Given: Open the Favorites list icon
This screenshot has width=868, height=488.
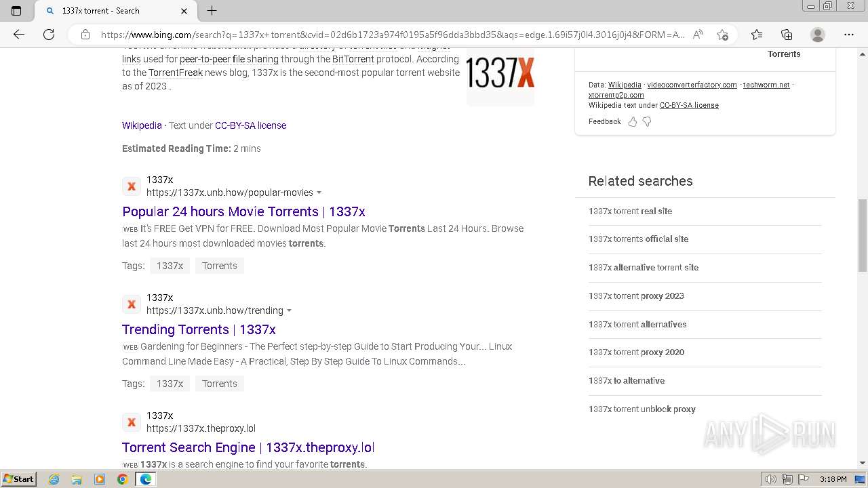Looking at the screenshot, I should [x=757, y=35].
